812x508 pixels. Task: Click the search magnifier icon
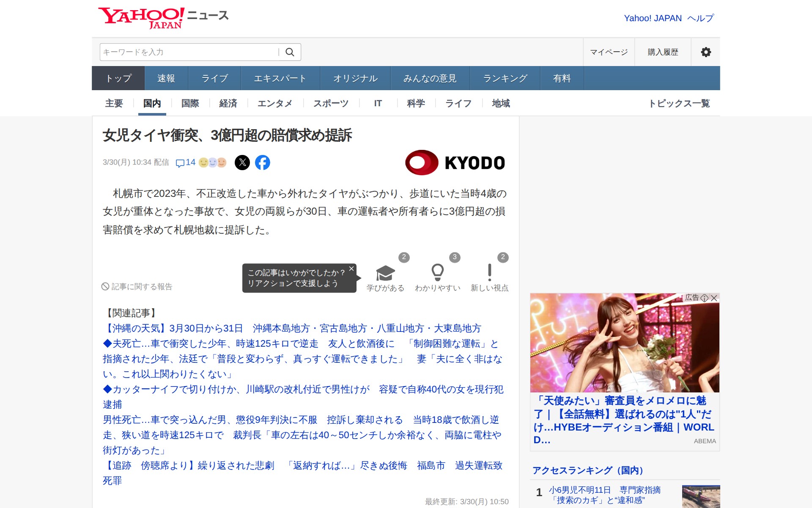290,52
